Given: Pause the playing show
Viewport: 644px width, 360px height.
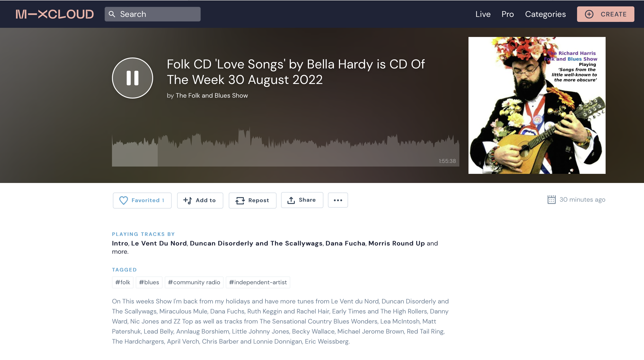Looking at the screenshot, I should pos(132,78).
